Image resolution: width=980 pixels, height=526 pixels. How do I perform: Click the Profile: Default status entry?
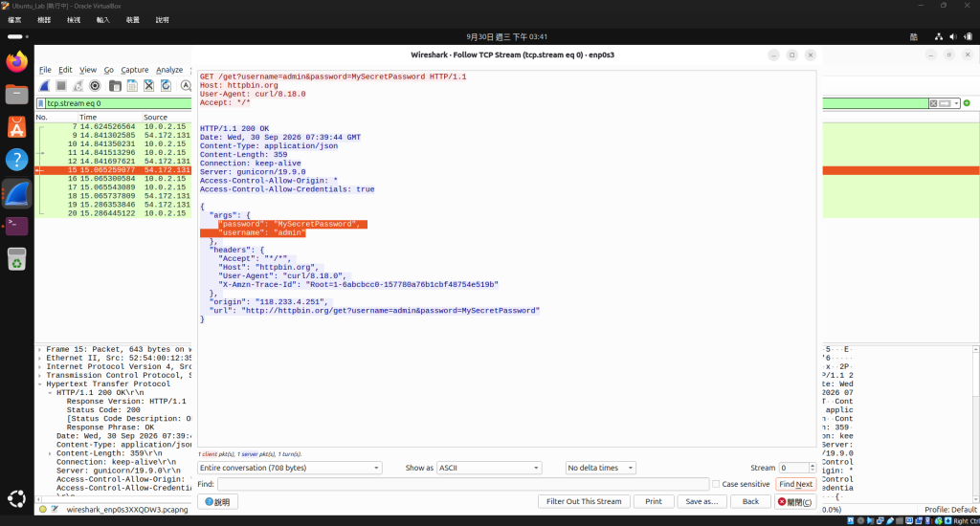[x=950, y=509]
